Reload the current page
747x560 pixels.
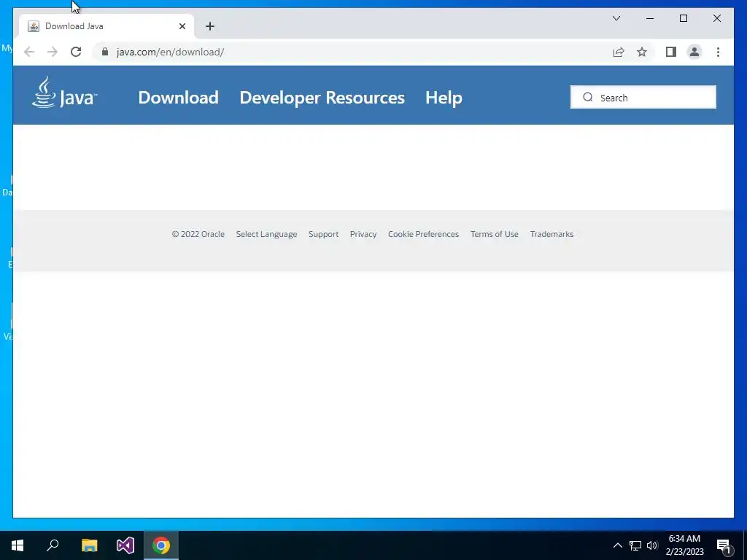76,52
